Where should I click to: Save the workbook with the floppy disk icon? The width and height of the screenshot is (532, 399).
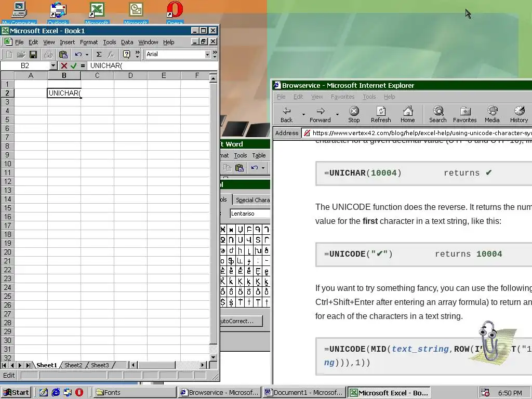33,54
